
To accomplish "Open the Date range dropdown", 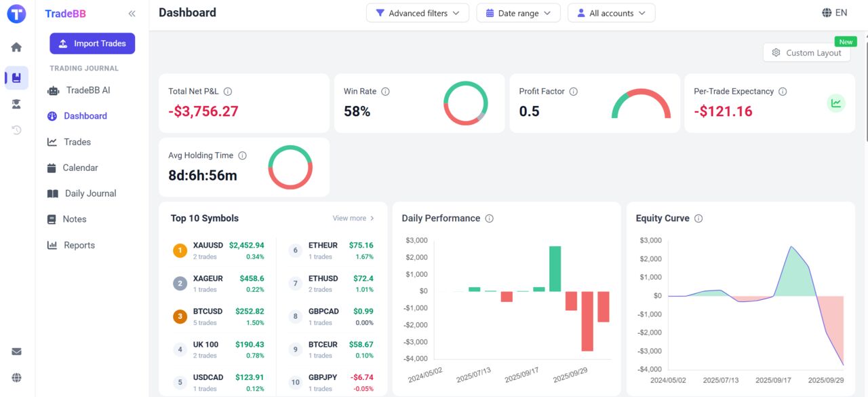I will [518, 13].
